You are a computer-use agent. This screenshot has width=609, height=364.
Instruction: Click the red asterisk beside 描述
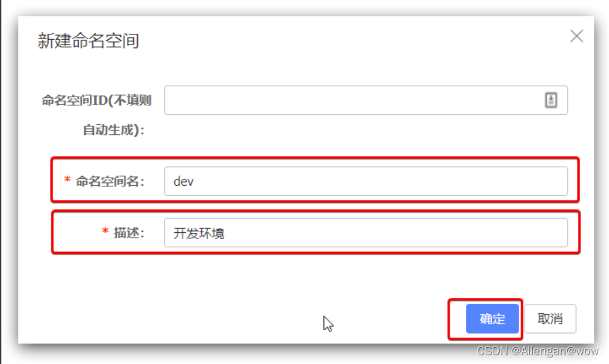(105, 231)
